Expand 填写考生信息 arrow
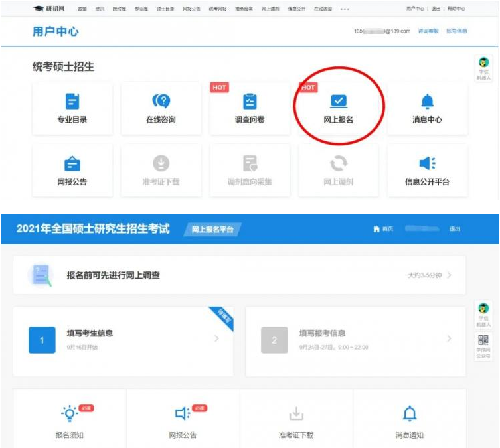 [217, 338]
